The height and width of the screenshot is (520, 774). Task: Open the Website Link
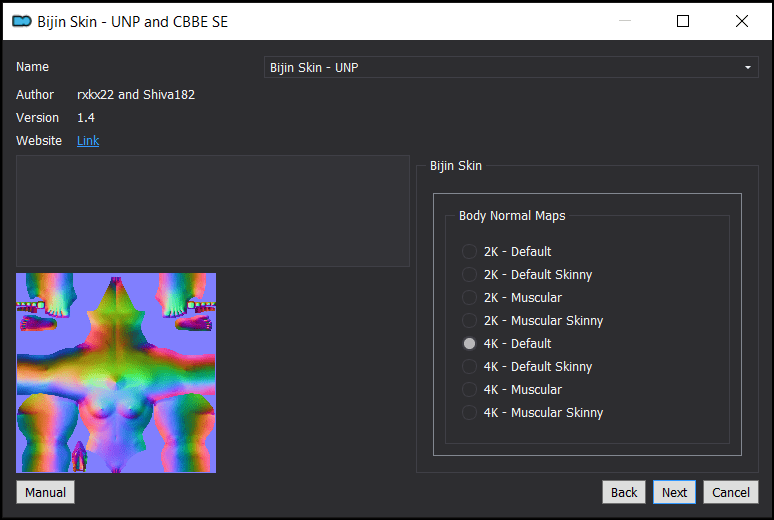[88, 141]
